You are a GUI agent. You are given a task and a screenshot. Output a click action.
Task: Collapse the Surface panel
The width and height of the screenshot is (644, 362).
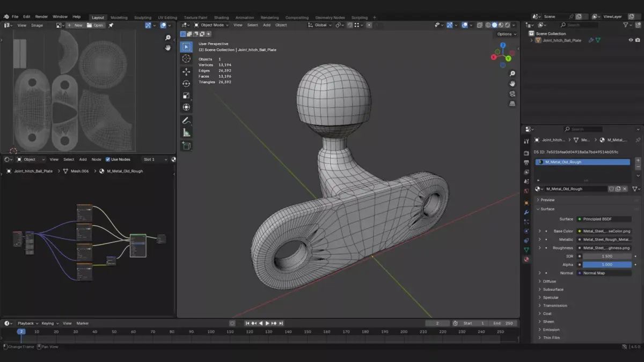(547, 209)
